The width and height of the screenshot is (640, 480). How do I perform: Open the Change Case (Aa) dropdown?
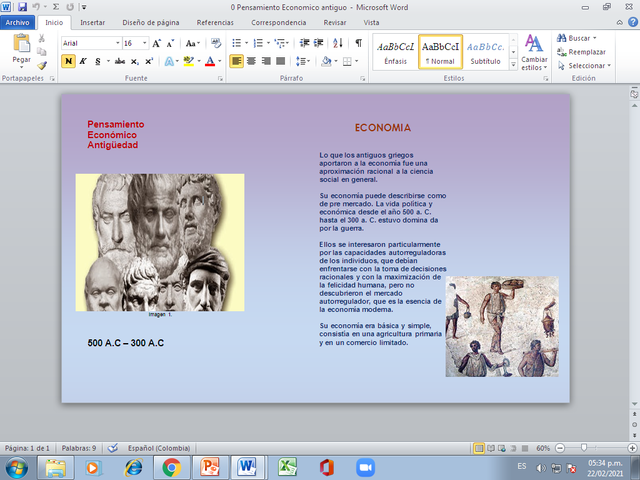193,43
